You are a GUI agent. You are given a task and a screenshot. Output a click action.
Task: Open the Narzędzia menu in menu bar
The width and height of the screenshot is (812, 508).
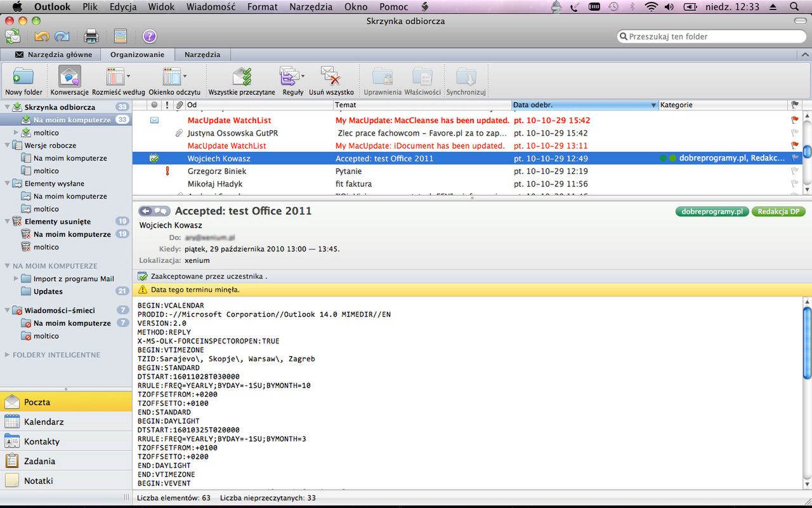pos(311,7)
